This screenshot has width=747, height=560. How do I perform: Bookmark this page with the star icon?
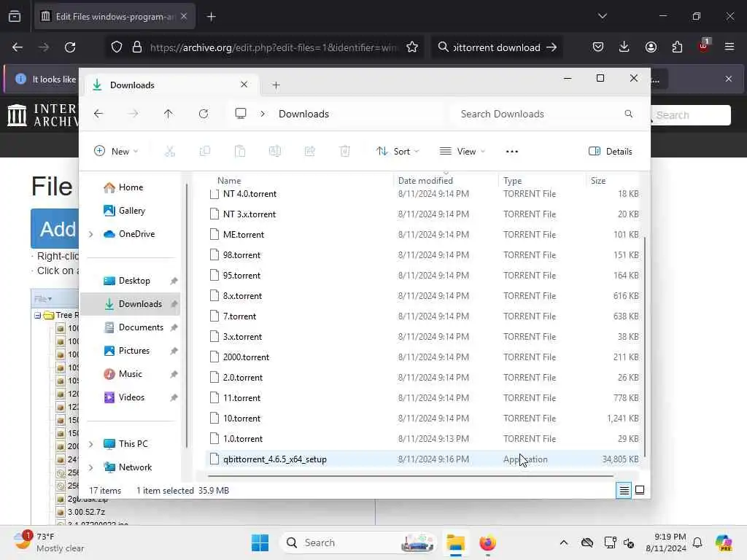coord(412,47)
